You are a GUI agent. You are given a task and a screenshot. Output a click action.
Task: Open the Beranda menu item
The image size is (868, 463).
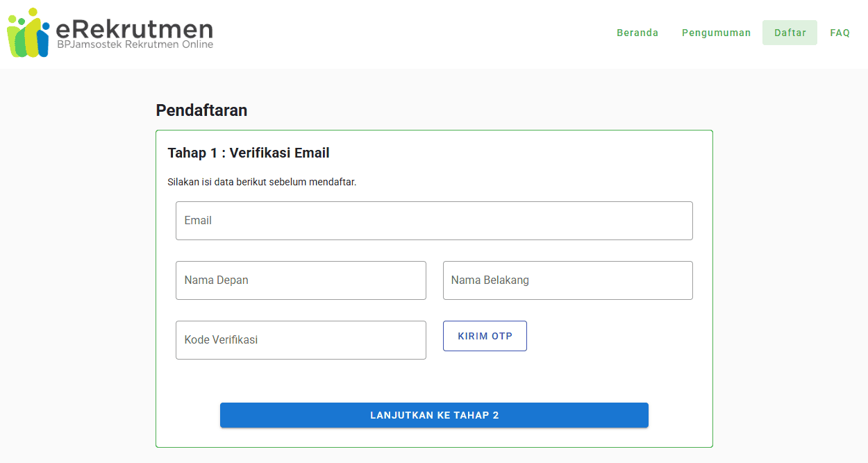point(637,33)
